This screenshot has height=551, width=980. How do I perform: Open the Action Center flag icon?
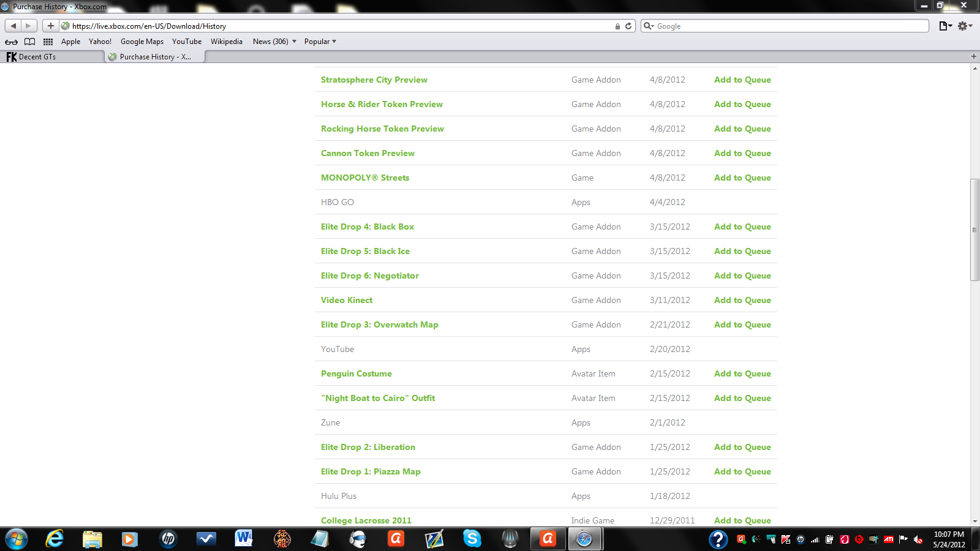[903, 539]
